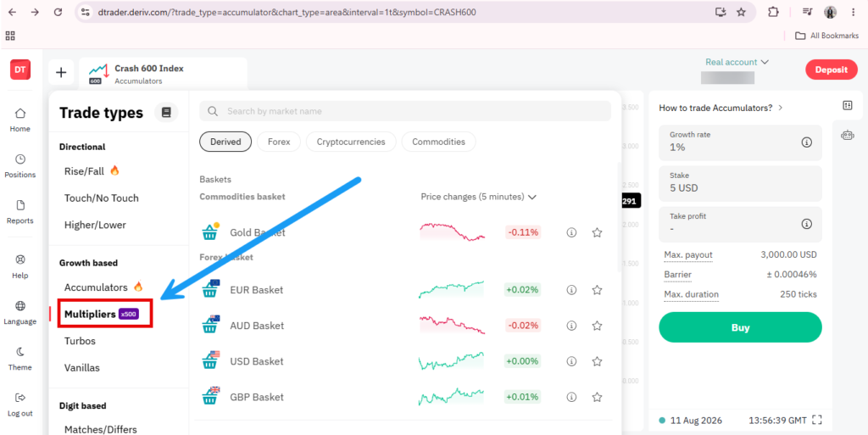Open USD Basket info icon
The height and width of the screenshot is (435, 868).
point(572,361)
